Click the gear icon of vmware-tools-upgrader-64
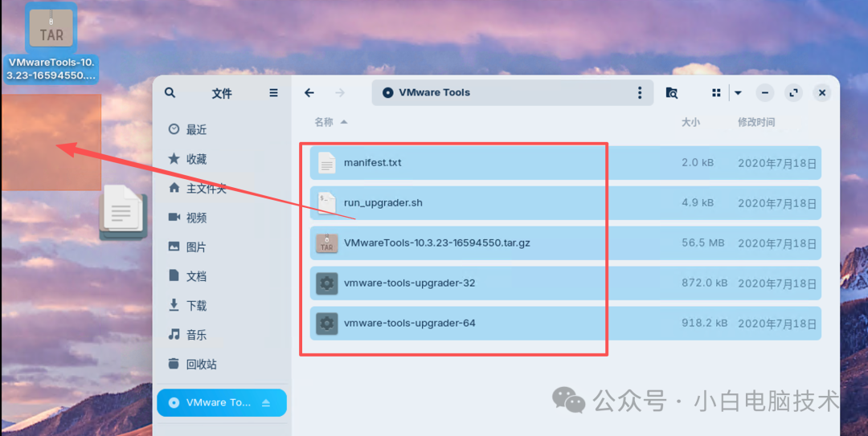Image resolution: width=868 pixels, height=436 pixels. pos(326,323)
